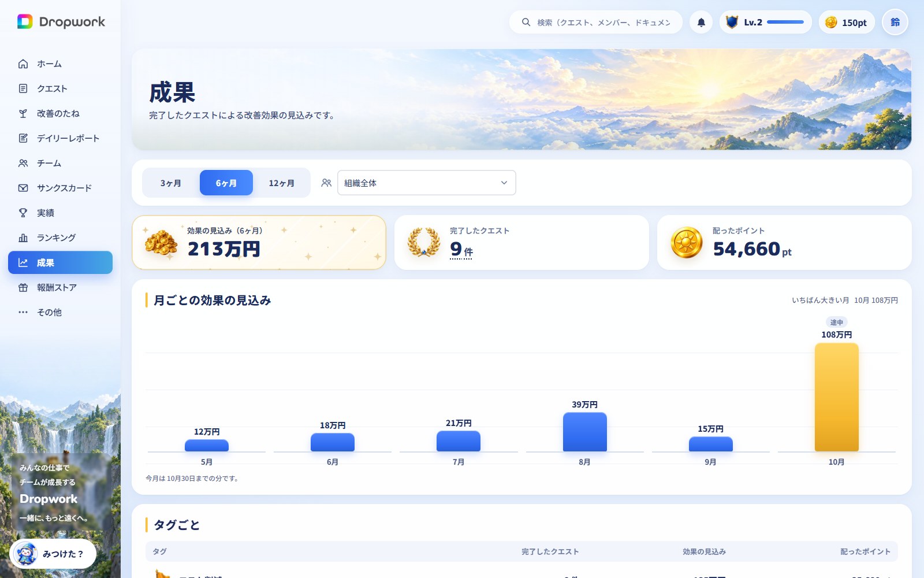Click the people icon beside 組織全体 dropdown
924x578 pixels.
click(x=326, y=183)
